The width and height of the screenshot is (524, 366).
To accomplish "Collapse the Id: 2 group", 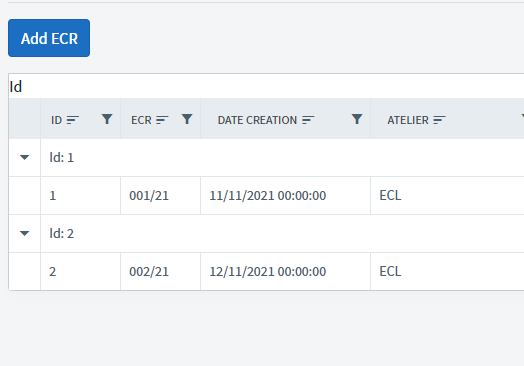I will point(24,233).
